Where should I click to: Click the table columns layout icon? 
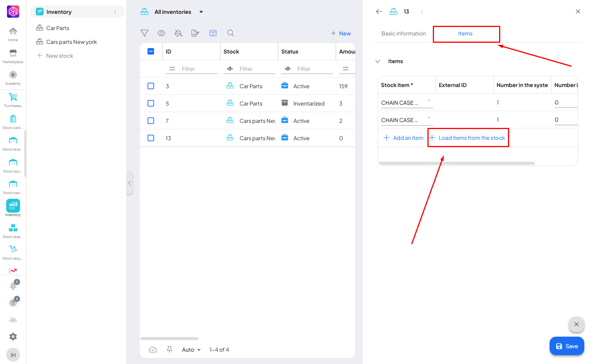coord(213,33)
